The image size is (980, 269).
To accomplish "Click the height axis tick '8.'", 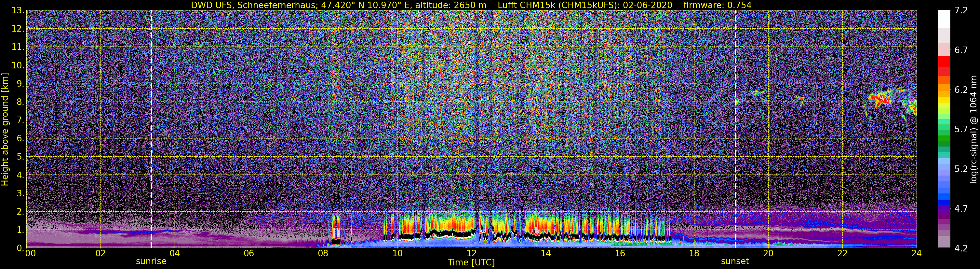I will [x=20, y=102].
